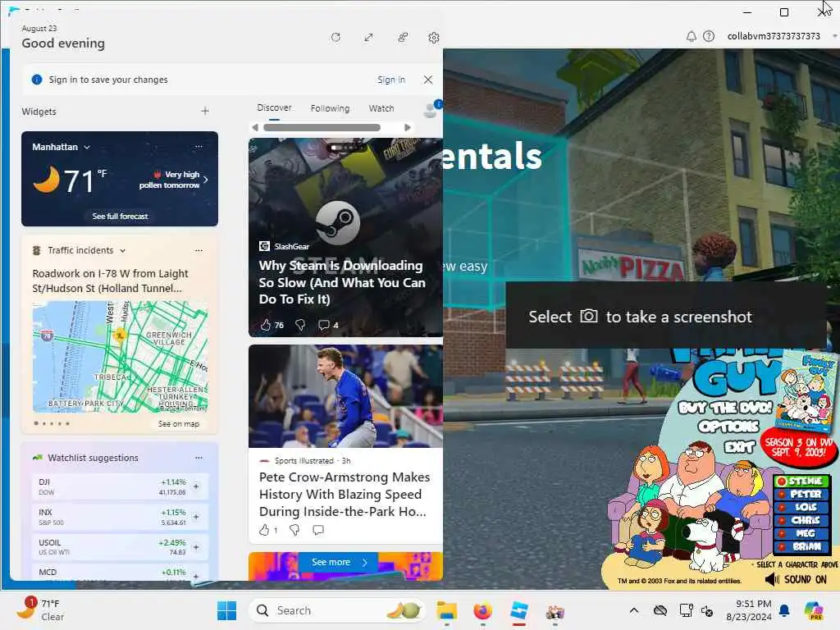The image size is (840, 630).
Task: Open notifications bell in top bar
Action: [691, 36]
